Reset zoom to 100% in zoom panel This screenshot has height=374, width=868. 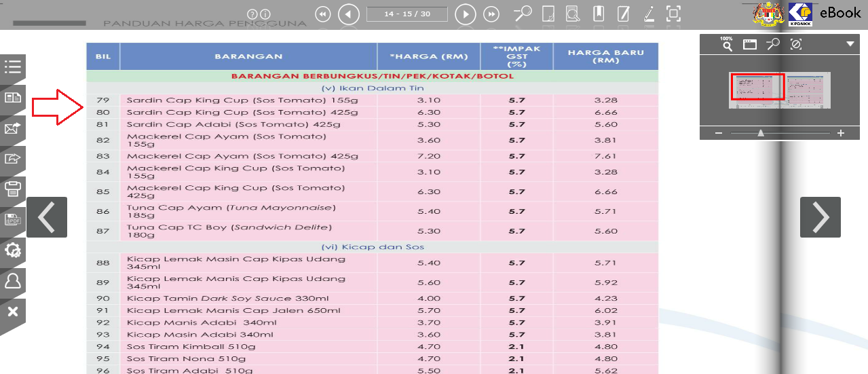pyautogui.click(x=727, y=44)
